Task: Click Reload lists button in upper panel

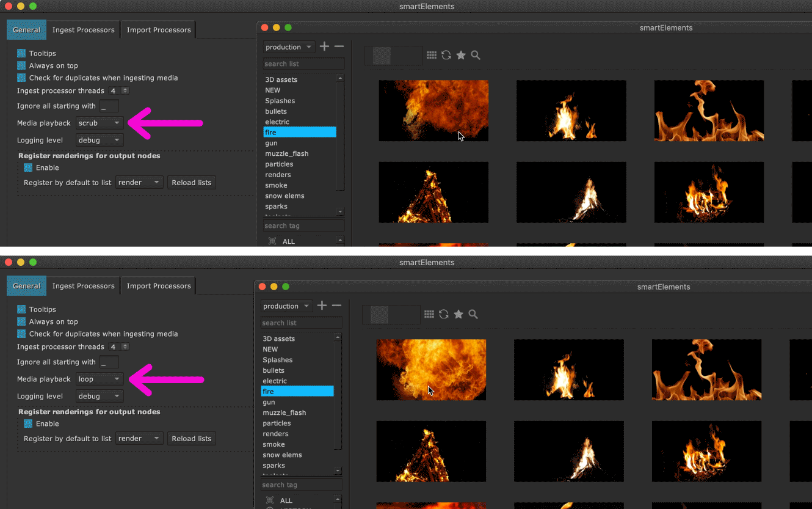Action: 191,183
